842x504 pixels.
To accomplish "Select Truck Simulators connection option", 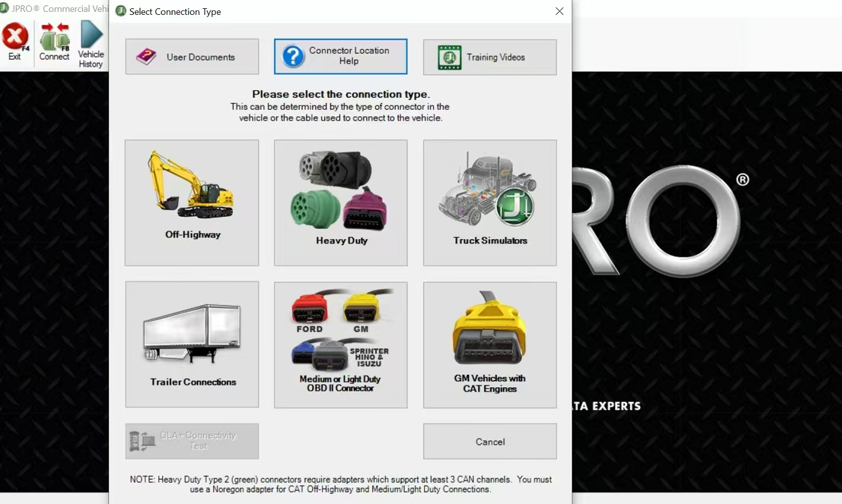I will coord(490,203).
